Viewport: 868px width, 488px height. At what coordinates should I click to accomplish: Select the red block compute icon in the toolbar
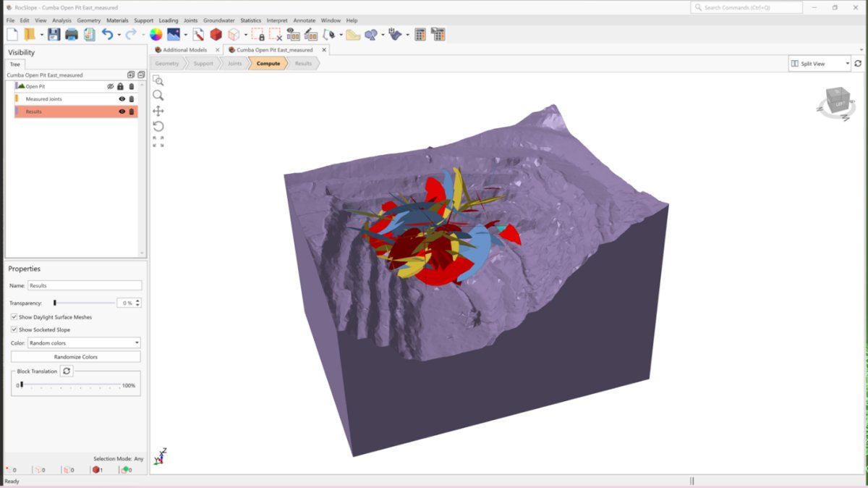click(x=216, y=34)
